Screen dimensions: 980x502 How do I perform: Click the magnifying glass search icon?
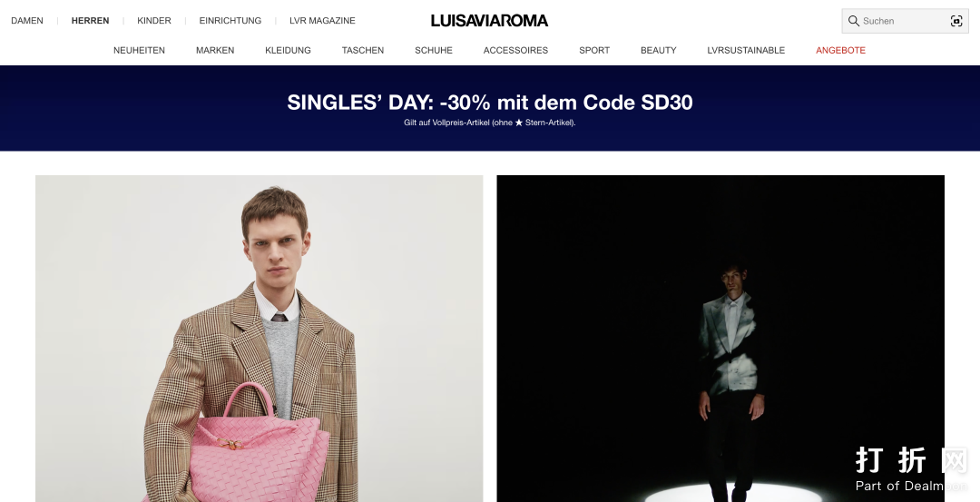tap(853, 21)
